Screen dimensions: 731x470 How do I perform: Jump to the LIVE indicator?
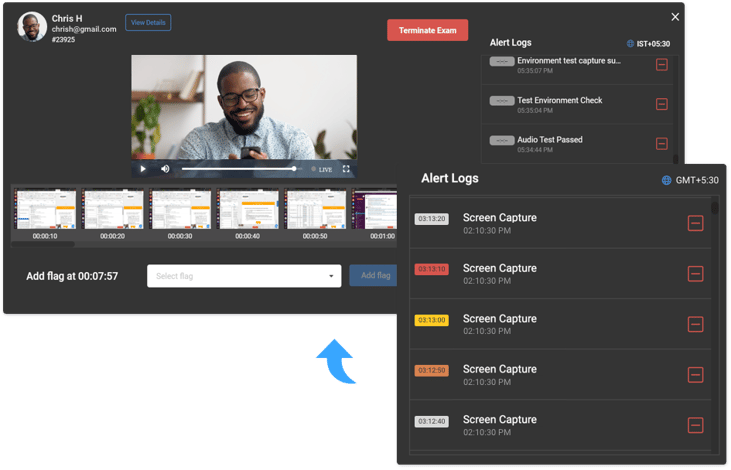click(322, 169)
